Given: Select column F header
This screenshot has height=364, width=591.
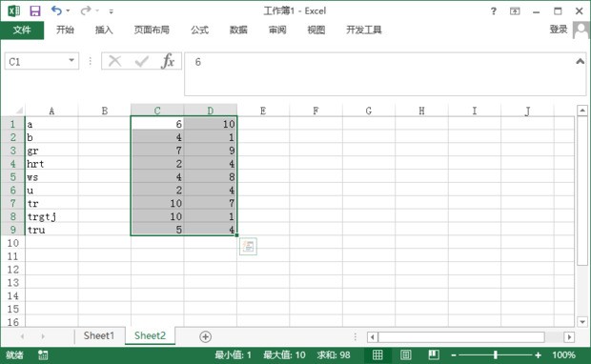Looking at the screenshot, I should (x=316, y=111).
